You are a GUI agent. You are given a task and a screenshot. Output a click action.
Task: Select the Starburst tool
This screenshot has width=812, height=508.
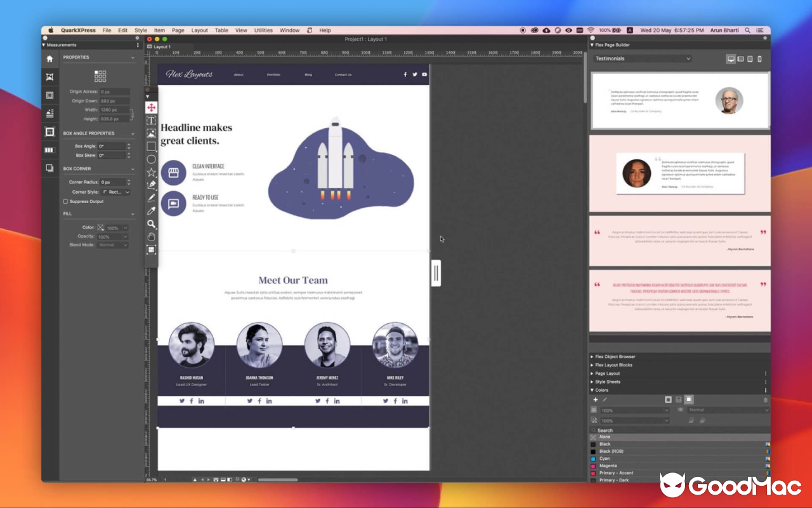pos(151,171)
